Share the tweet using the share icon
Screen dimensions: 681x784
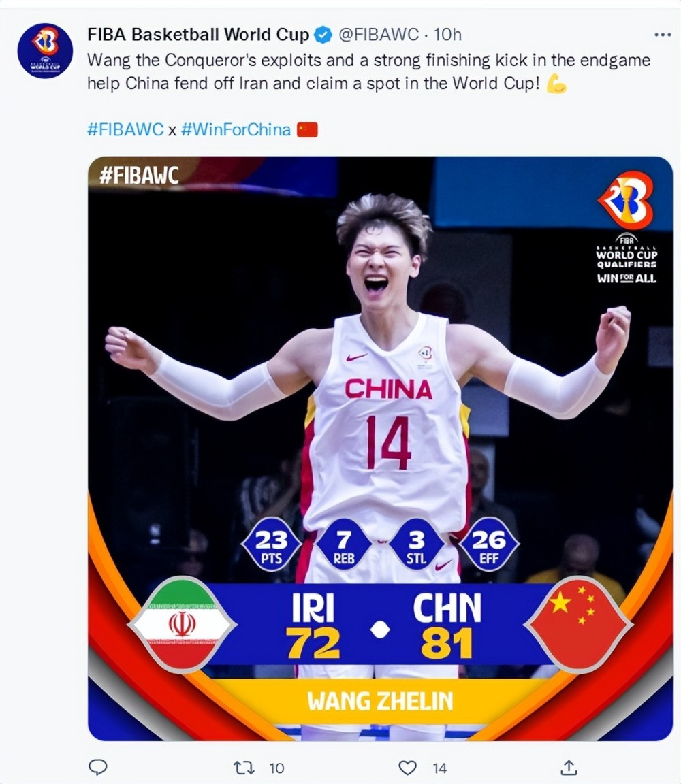[569, 767]
